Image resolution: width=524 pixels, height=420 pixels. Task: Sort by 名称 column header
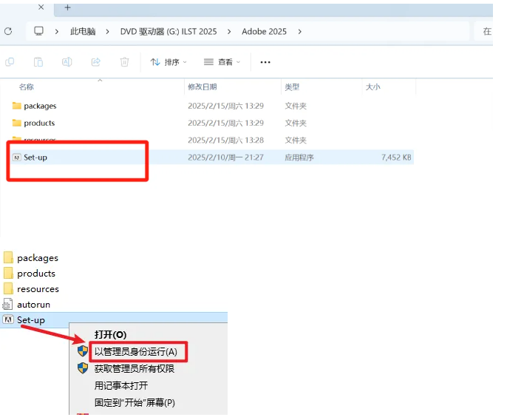pos(26,87)
